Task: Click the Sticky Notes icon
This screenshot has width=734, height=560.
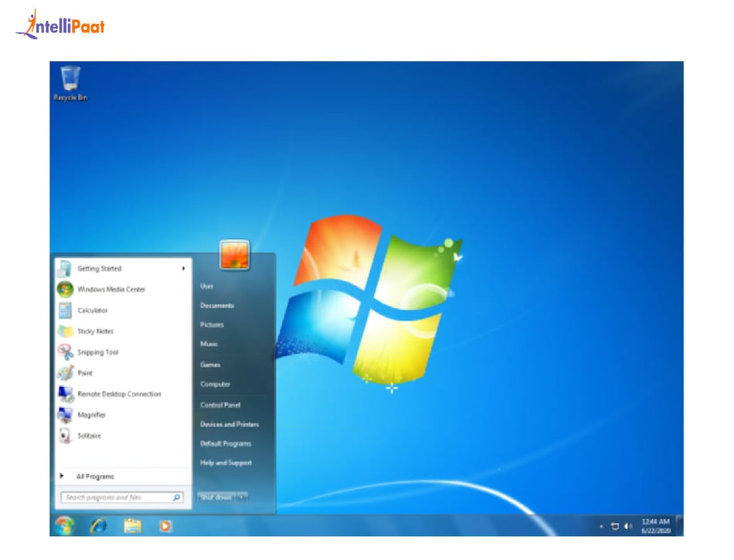Action: (65, 331)
